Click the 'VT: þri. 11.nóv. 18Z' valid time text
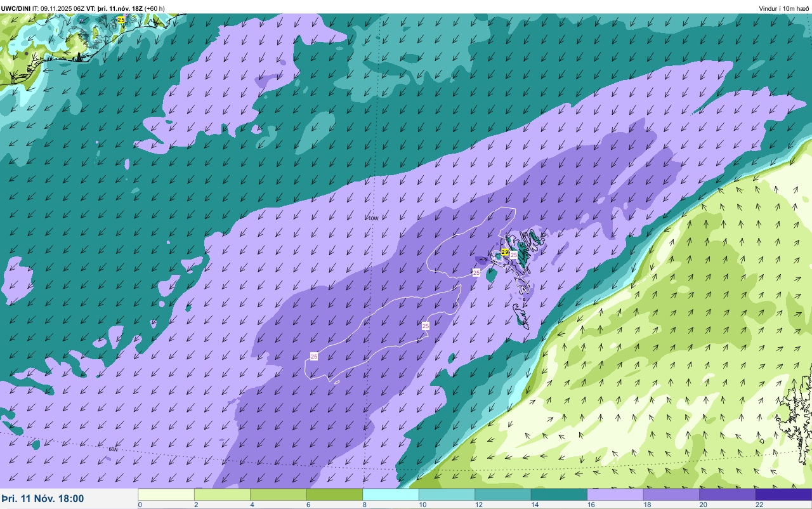This screenshot has width=812, height=509. [114, 8]
